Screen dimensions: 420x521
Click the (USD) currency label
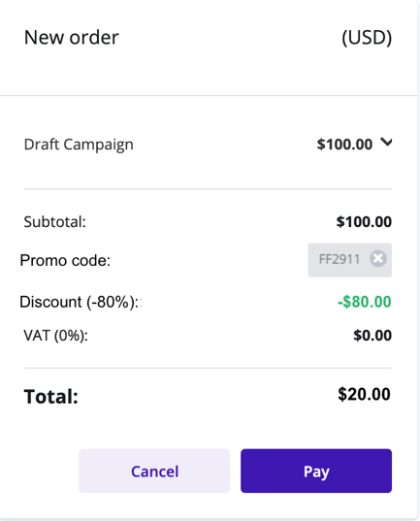[367, 38]
